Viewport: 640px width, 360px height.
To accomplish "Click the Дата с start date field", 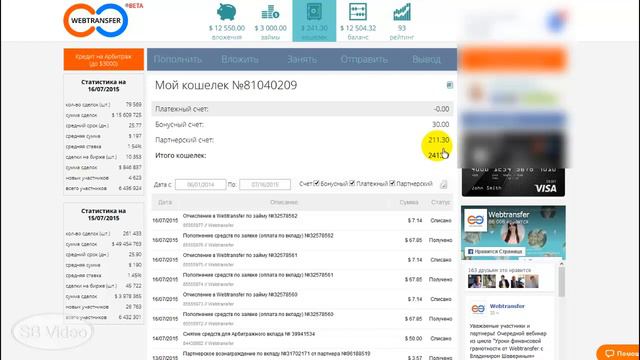I will pyautogui.click(x=200, y=184).
